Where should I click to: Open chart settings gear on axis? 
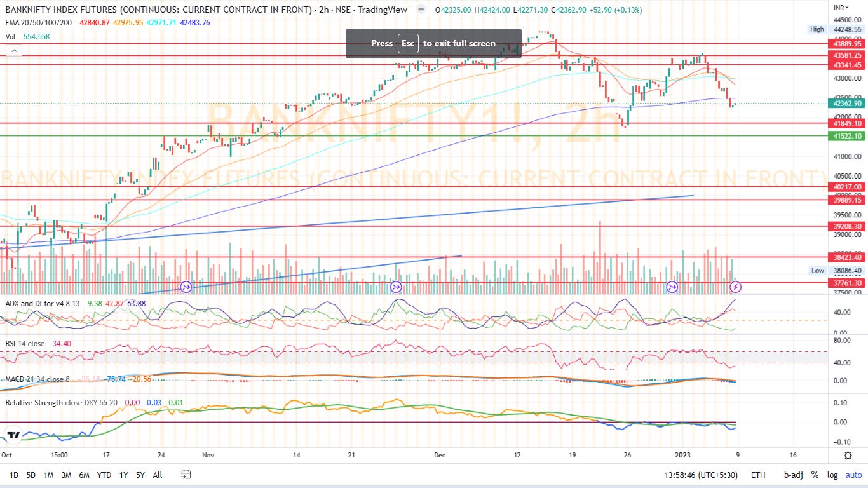(x=848, y=456)
